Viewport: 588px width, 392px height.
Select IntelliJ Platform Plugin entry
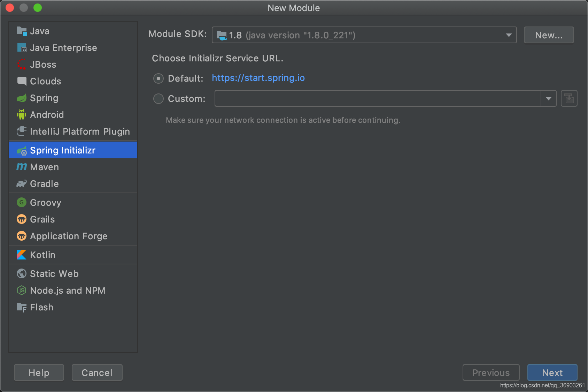pos(73,131)
